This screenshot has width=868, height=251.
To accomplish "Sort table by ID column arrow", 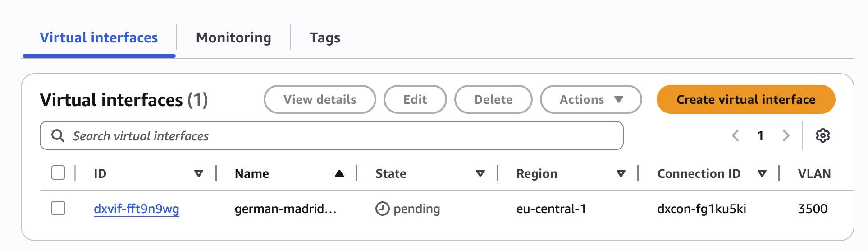I will pyautogui.click(x=198, y=174).
